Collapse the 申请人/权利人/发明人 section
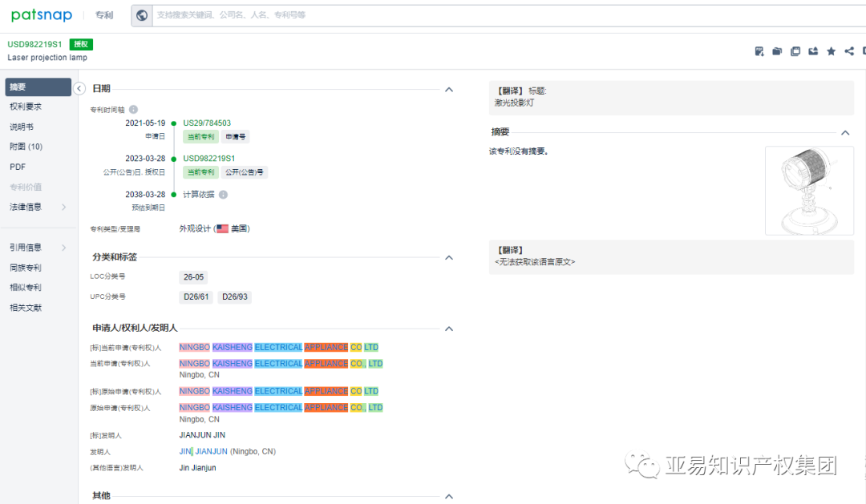The width and height of the screenshot is (866, 504). [x=449, y=329]
